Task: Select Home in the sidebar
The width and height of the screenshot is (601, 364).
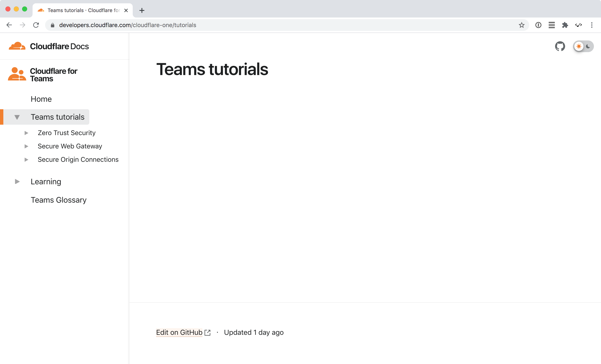Action: 41,99
